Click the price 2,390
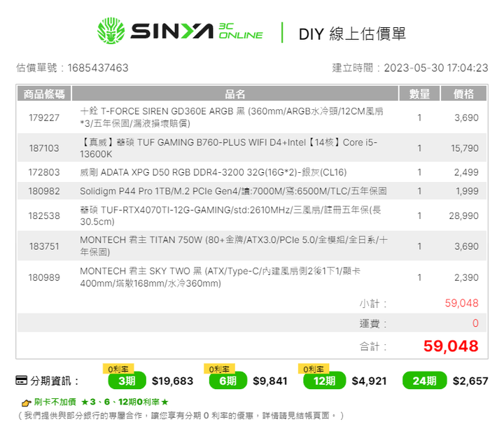 click(x=466, y=278)
